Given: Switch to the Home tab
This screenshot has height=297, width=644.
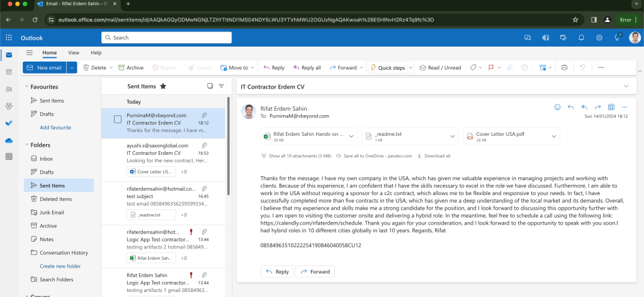Looking at the screenshot, I should [x=50, y=53].
